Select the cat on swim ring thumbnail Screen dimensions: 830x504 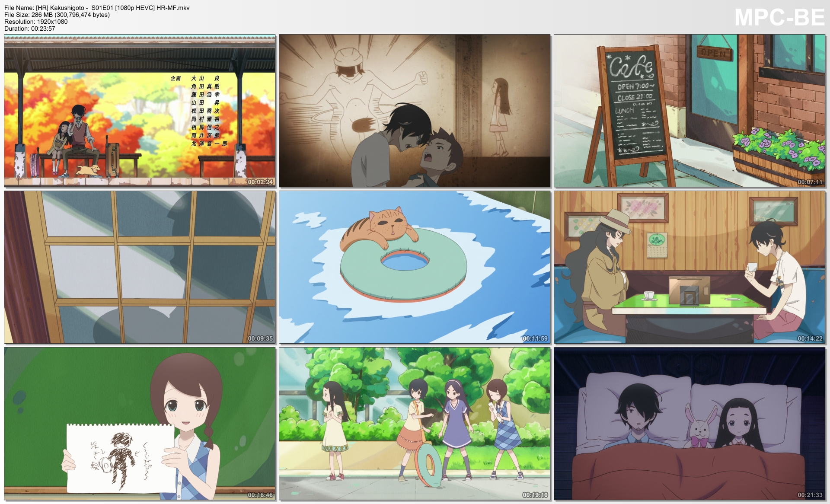(x=414, y=267)
